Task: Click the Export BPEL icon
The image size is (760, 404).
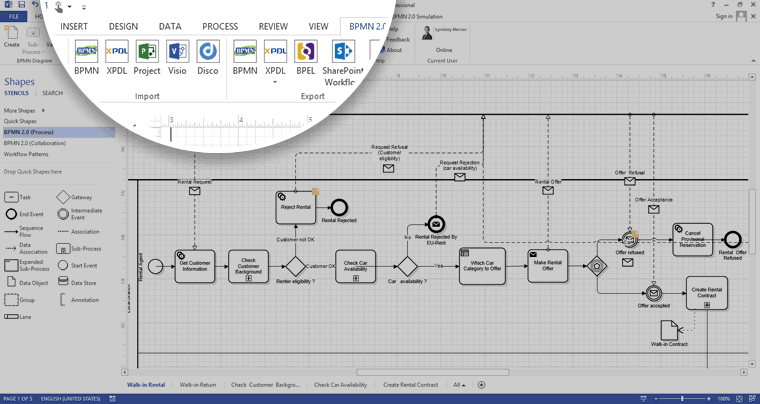Action: tap(306, 51)
